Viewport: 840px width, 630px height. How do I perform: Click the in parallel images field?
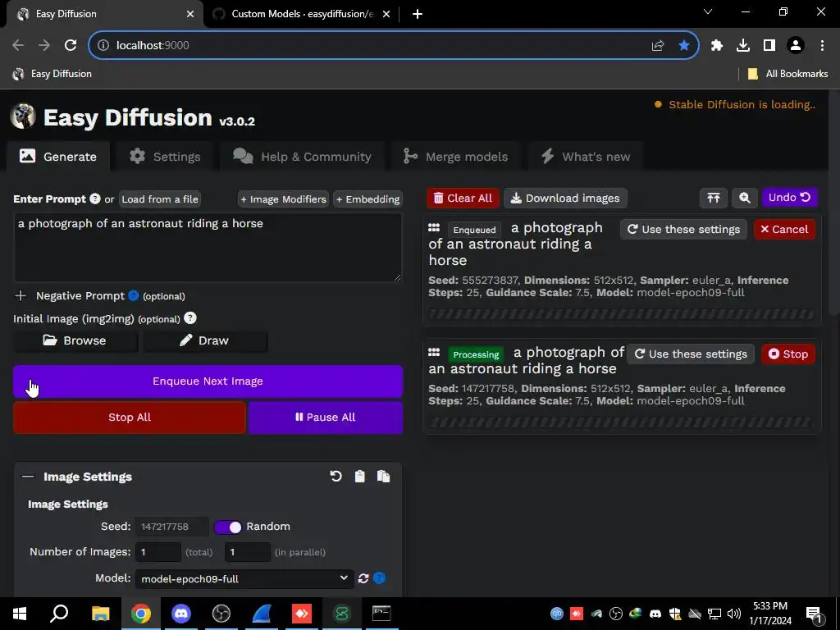click(x=247, y=552)
